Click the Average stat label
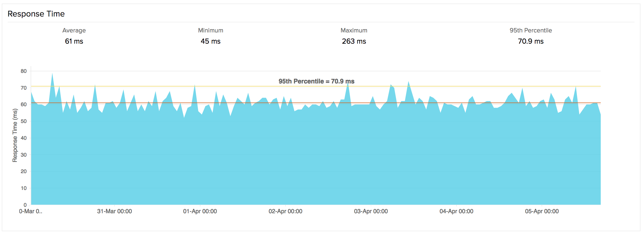 tap(74, 30)
